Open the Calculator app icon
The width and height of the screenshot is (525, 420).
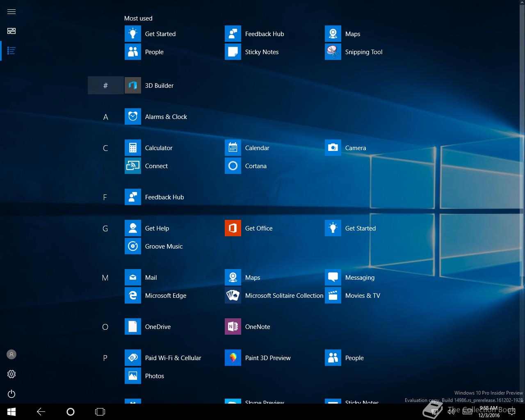point(133,148)
